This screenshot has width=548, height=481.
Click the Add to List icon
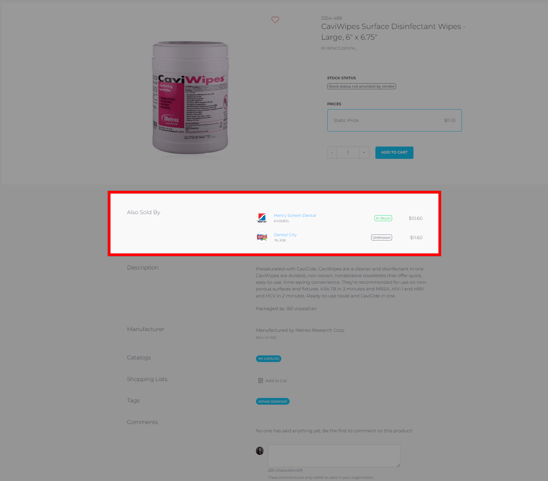pos(260,380)
